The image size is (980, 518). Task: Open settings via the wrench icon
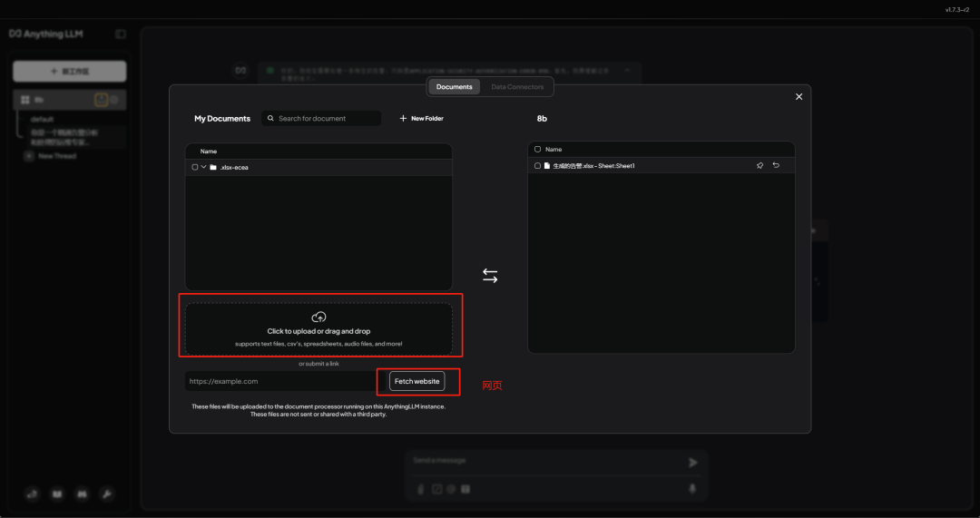[x=106, y=494]
